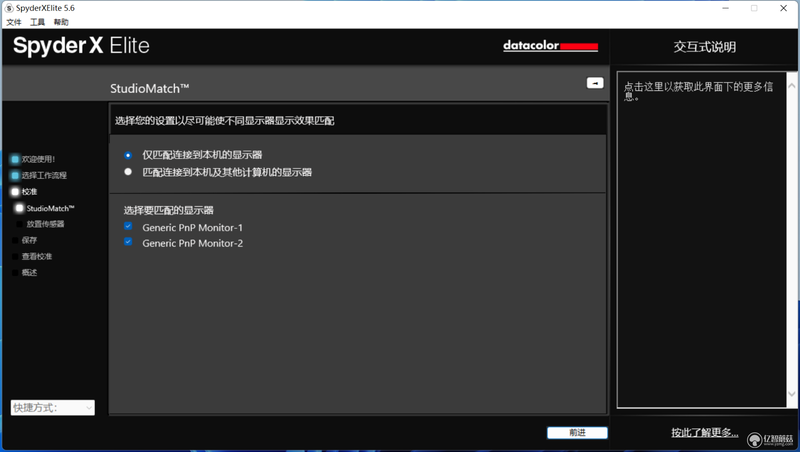Click the 前进 button
This screenshot has height=452, width=800.
pyautogui.click(x=577, y=433)
